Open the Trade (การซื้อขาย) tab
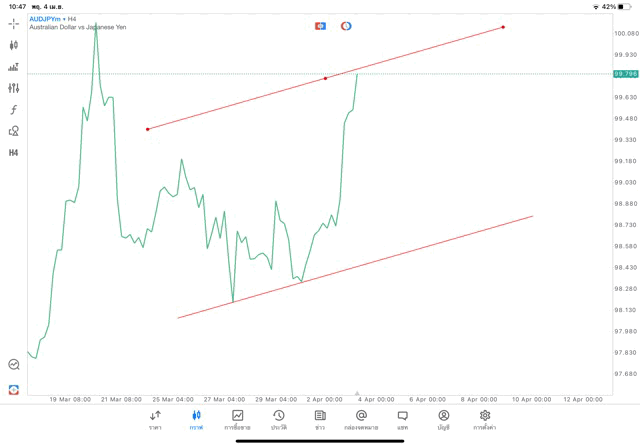The height and width of the screenshot is (447, 640). (237, 419)
